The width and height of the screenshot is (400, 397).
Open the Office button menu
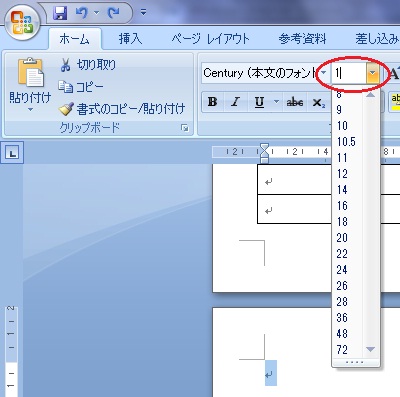coord(23,23)
